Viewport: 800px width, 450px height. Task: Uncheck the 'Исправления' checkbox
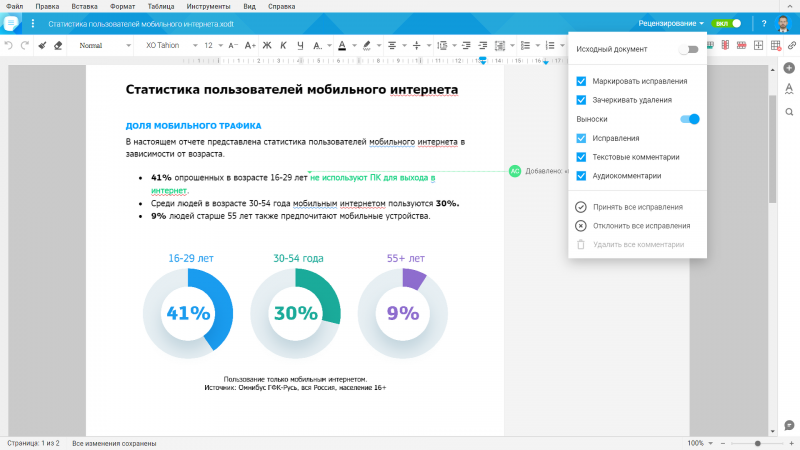pyautogui.click(x=581, y=138)
